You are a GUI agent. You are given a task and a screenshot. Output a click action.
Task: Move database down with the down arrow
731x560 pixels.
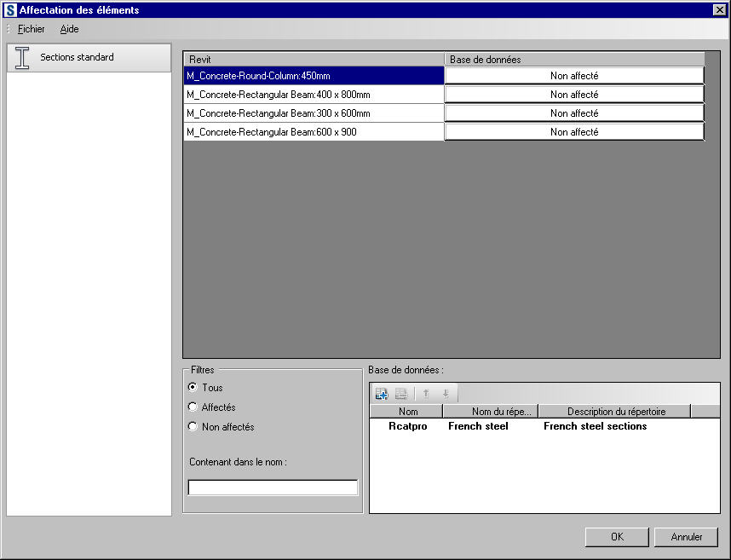pyautogui.click(x=446, y=394)
